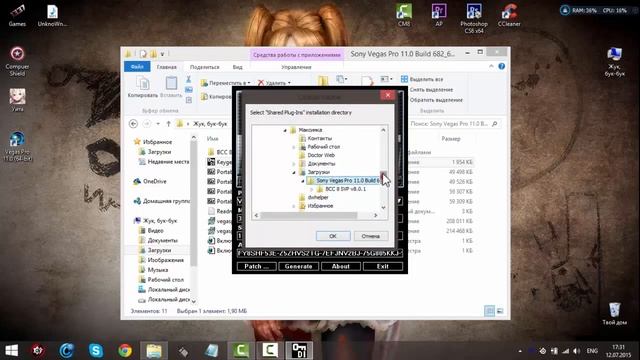Click Windows Start button on taskbar
This screenshot has height=360, width=640.
tap(11, 351)
